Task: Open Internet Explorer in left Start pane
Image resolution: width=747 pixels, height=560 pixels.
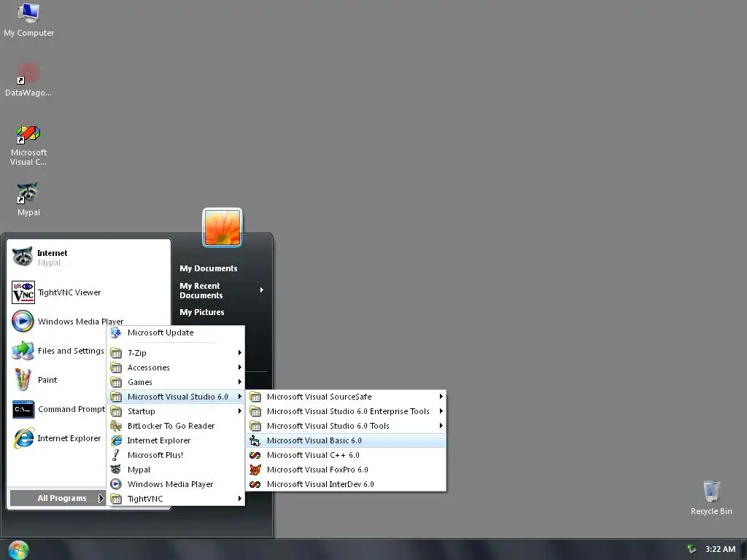Action: click(x=57, y=438)
